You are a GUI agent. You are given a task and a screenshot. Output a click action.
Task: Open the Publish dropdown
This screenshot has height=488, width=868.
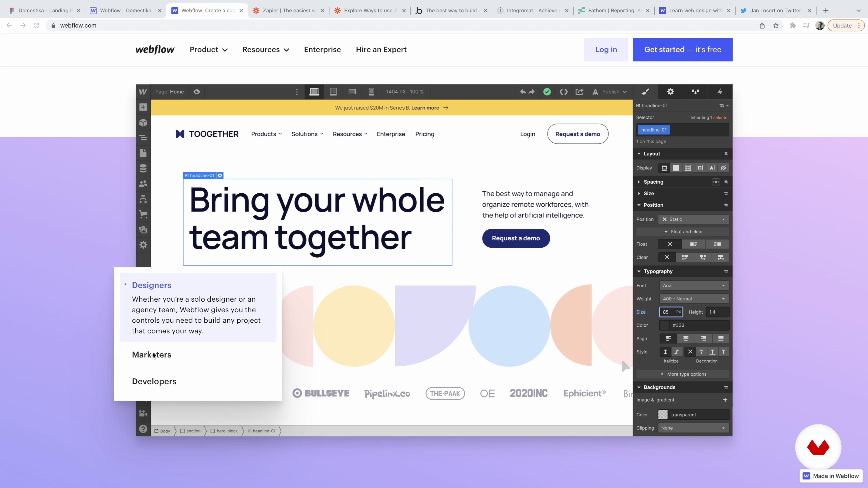click(x=610, y=91)
